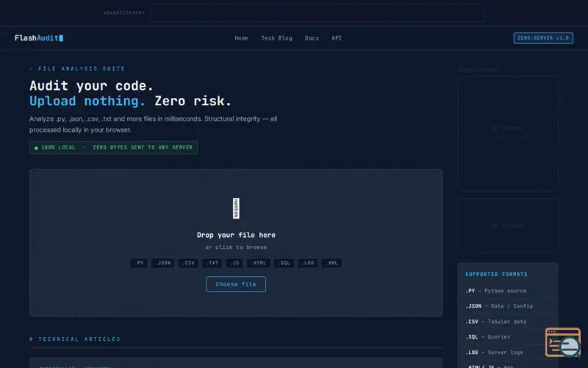
Task: Open the Home nav link
Action: click(241, 38)
